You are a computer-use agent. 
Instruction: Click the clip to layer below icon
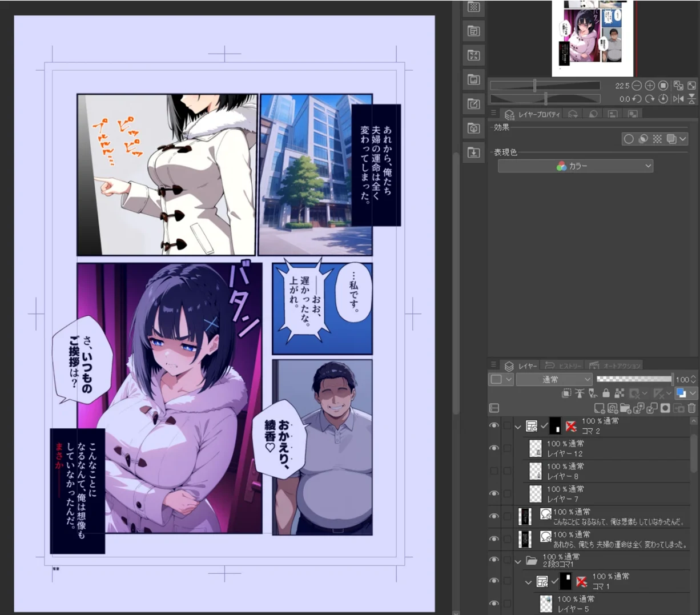(566, 393)
